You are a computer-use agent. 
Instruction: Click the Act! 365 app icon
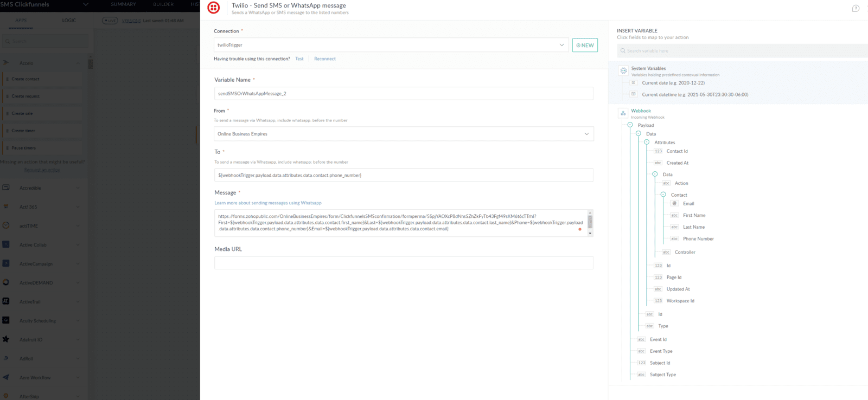(x=6, y=207)
